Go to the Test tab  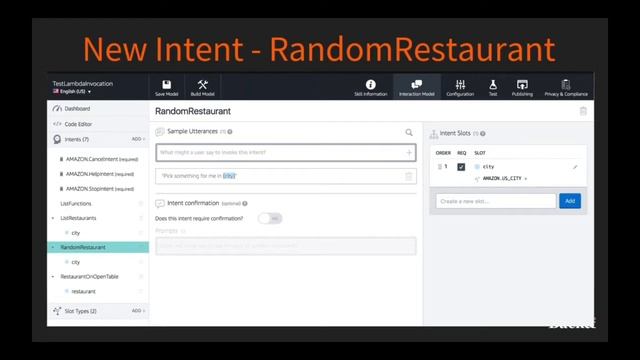(x=493, y=88)
